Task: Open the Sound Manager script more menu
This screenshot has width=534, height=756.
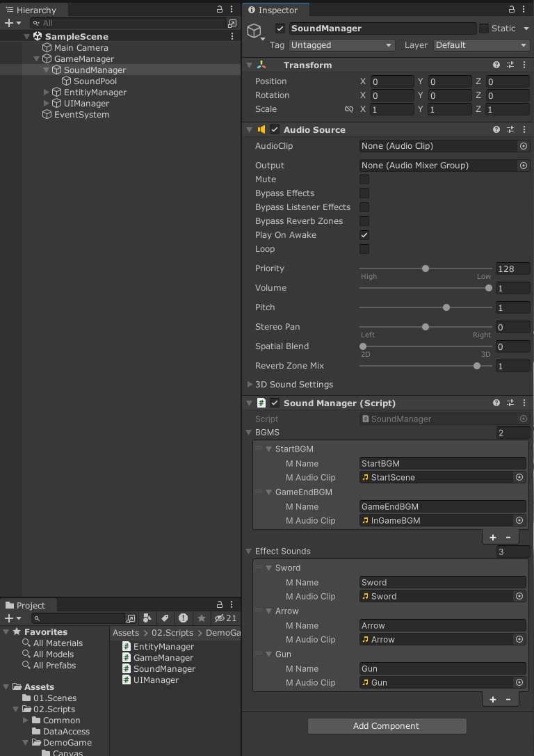Action: (x=524, y=403)
